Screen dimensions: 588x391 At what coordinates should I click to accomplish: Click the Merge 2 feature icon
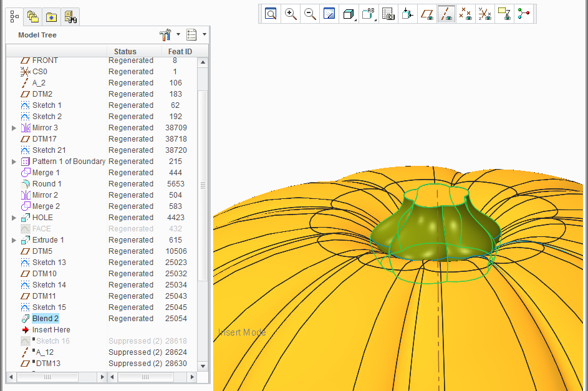(26, 206)
